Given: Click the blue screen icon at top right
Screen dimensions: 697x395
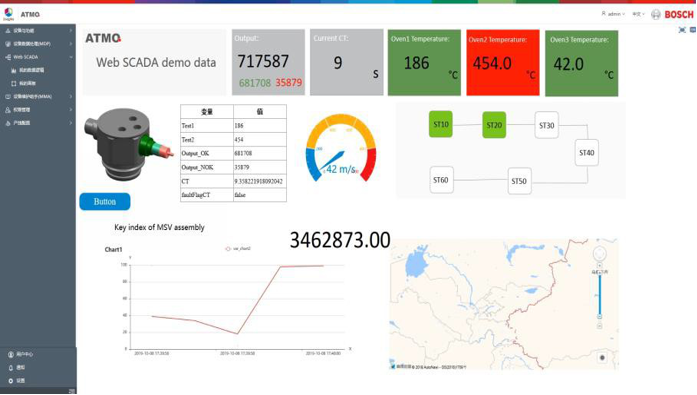Looking at the screenshot, I should tap(693, 30).
